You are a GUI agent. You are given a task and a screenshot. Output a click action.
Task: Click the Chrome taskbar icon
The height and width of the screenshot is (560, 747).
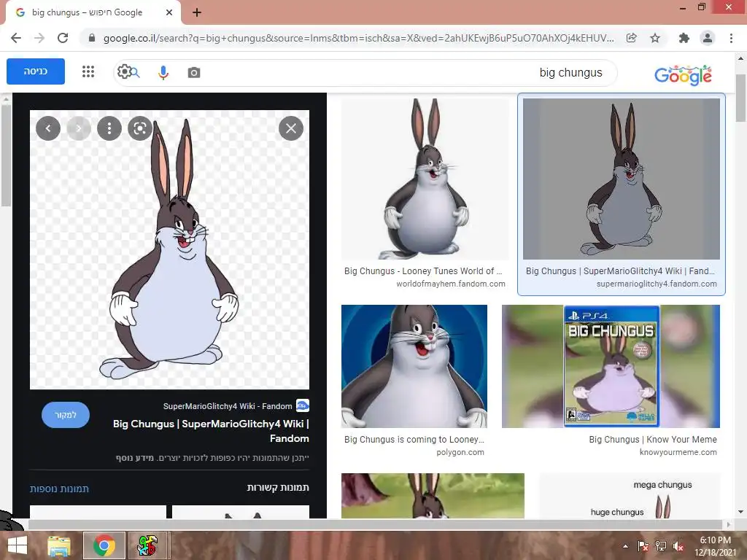[104, 545]
